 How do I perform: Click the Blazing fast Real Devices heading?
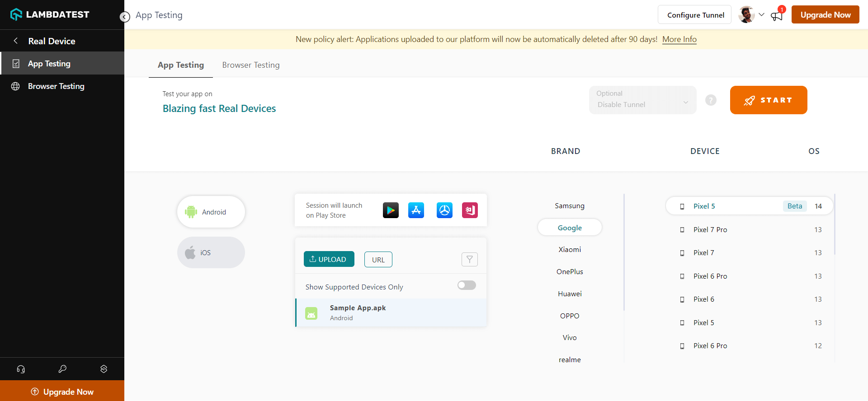[x=219, y=108]
